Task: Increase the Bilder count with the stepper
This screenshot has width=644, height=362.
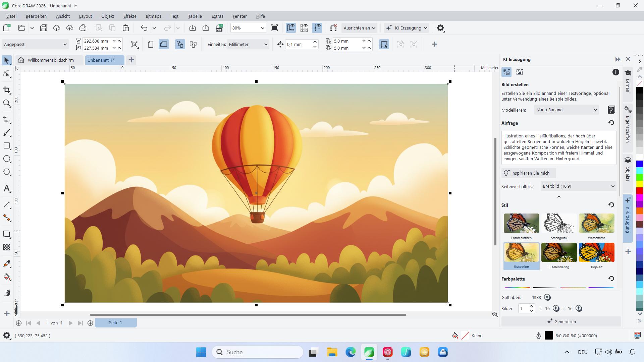Action: pyautogui.click(x=531, y=306)
